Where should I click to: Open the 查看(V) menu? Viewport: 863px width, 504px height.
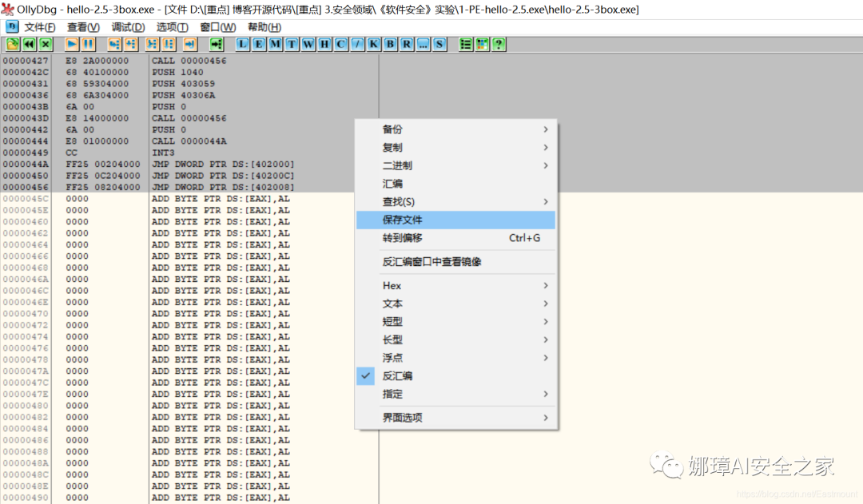83,27
